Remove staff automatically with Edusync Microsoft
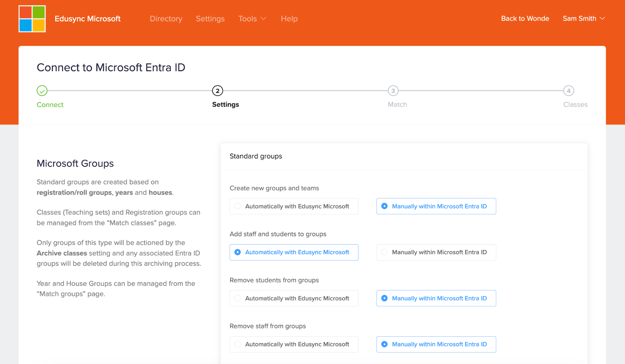 pyautogui.click(x=294, y=344)
